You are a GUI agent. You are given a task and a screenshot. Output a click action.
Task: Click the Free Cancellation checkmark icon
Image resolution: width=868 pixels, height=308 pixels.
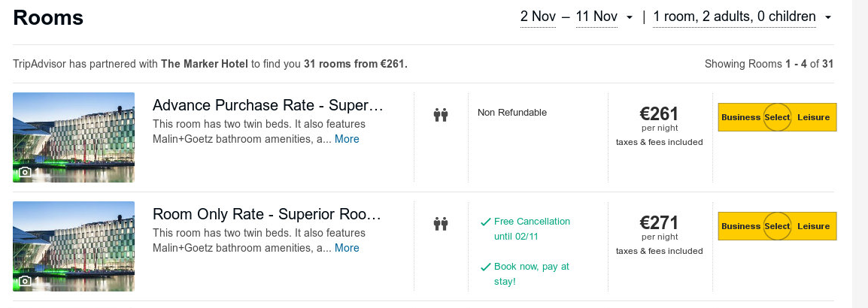(485, 222)
